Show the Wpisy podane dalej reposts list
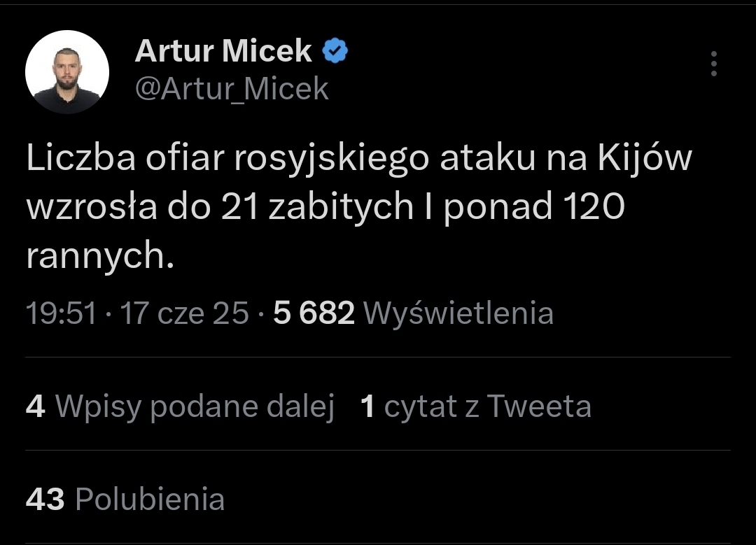The height and width of the screenshot is (545, 756). [195, 406]
